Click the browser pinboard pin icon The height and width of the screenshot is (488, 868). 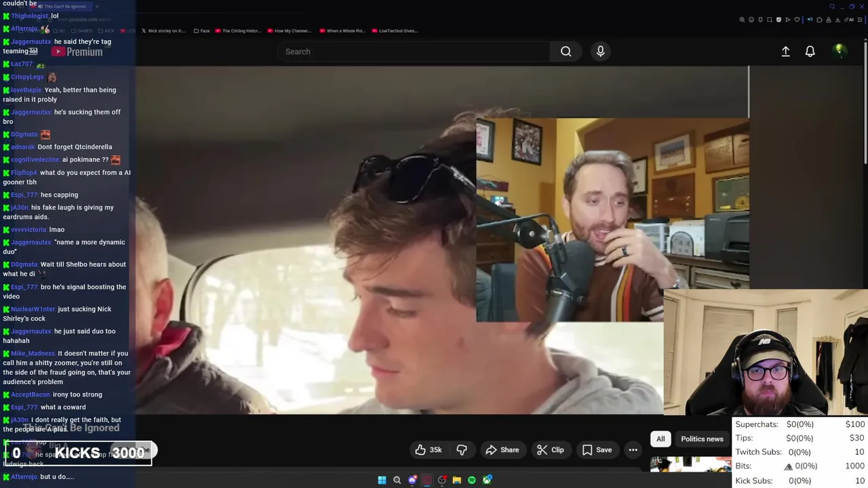(760, 20)
